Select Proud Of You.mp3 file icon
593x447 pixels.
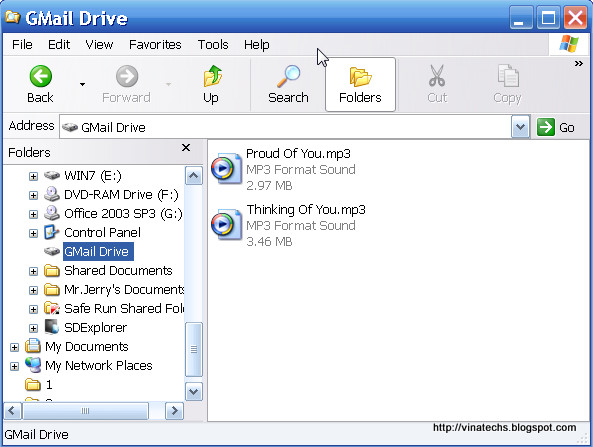[226, 168]
